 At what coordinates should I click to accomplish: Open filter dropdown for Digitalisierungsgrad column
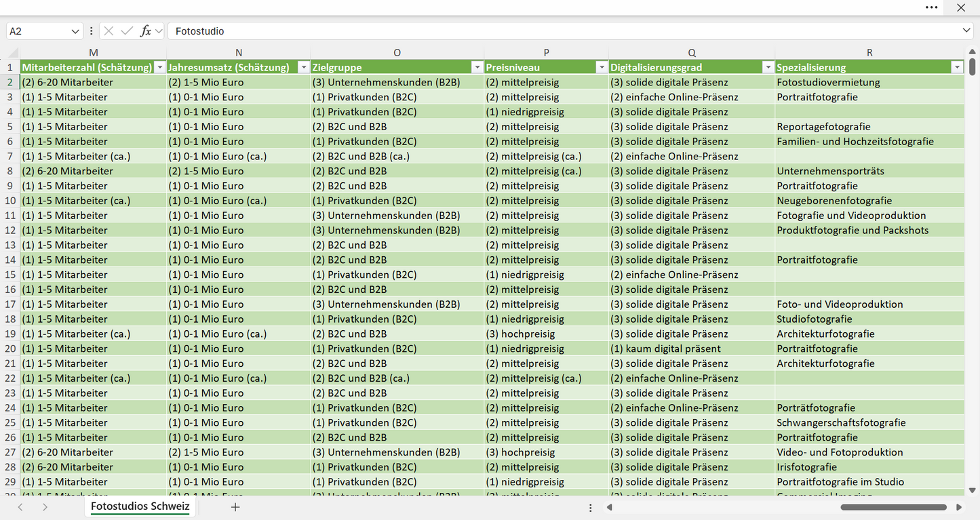click(768, 67)
